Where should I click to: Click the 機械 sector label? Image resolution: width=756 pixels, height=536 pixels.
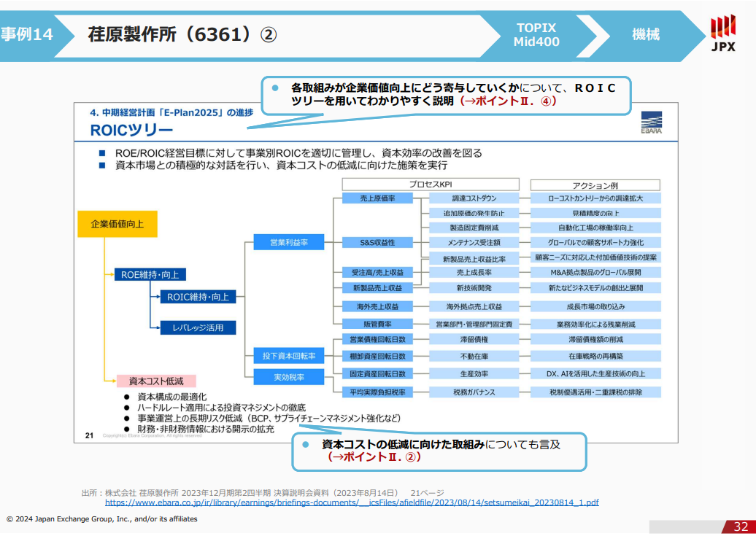[x=646, y=34]
